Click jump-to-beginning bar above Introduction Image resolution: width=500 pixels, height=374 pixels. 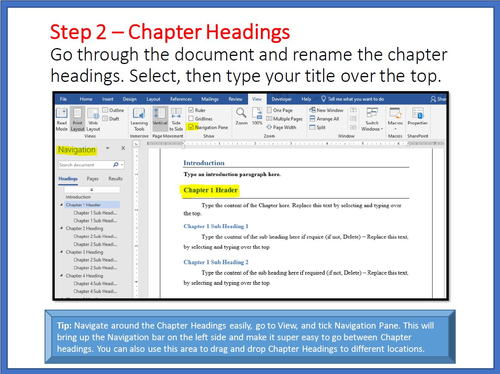point(92,190)
